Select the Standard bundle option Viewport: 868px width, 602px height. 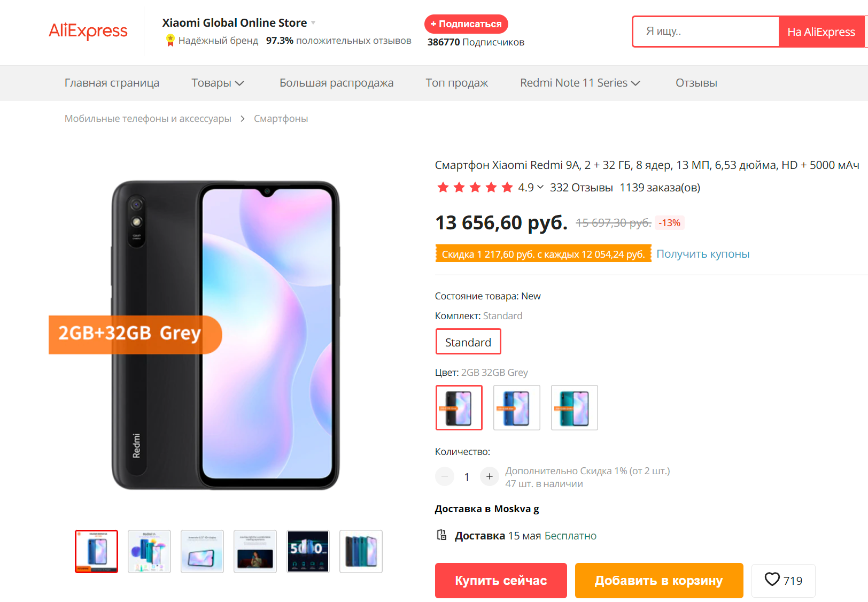click(468, 342)
